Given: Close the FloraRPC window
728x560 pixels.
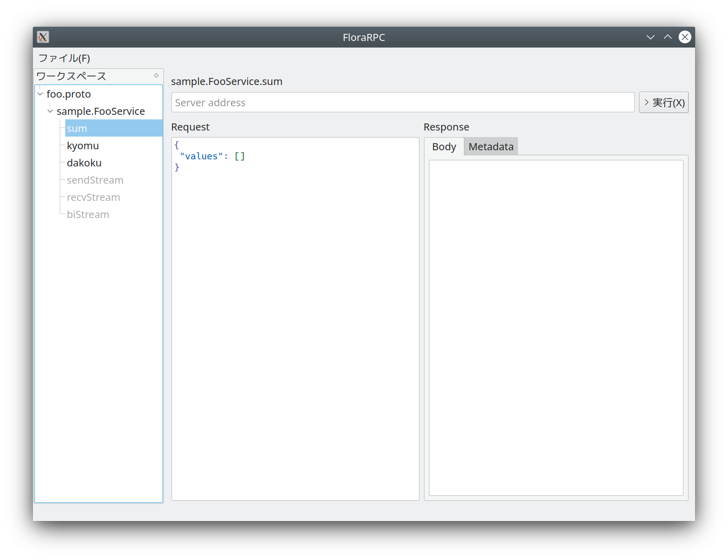Looking at the screenshot, I should [x=684, y=37].
